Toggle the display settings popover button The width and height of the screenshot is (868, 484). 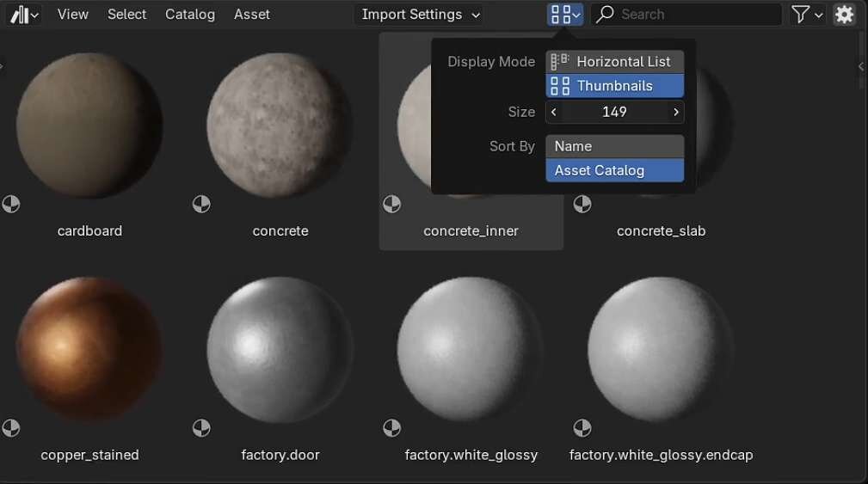coord(564,15)
